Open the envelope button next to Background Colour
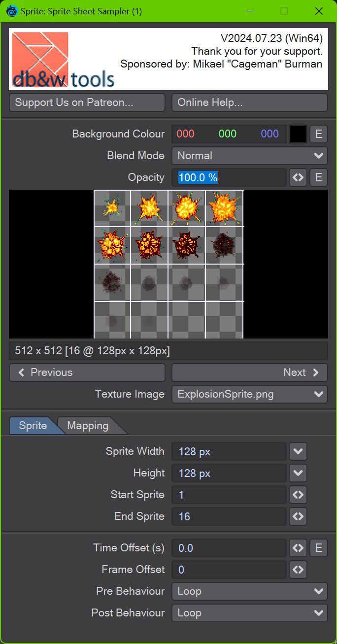The height and width of the screenshot is (644, 337). click(x=319, y=134)
